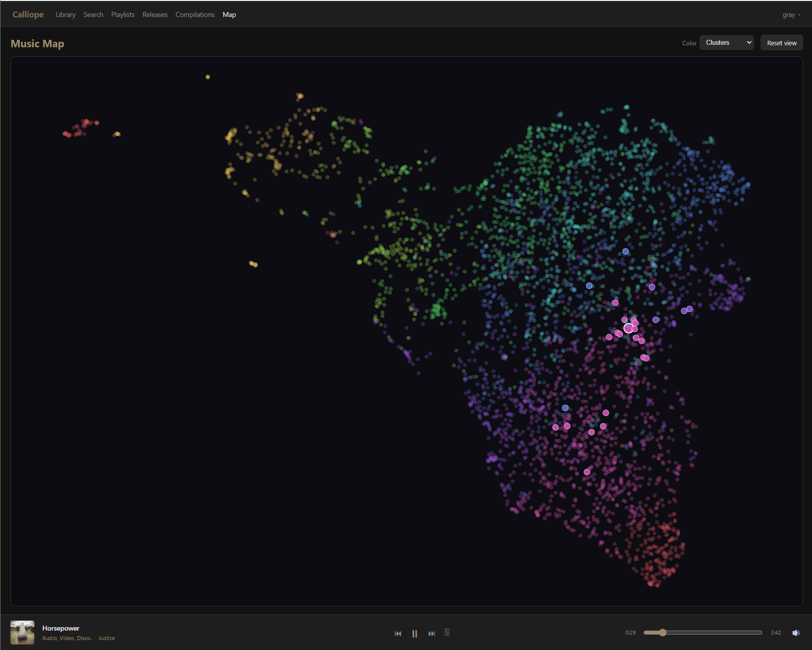This screenshot has height=650, width=812.
Task: Select the large white highlighted current-track dot
Action: click(628, 328)
